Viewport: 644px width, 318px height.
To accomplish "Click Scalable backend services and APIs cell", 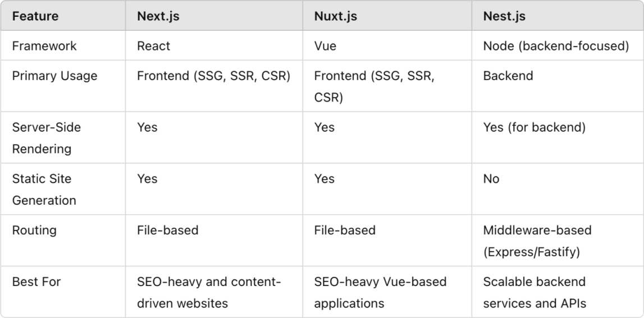I will click(535, 292).
